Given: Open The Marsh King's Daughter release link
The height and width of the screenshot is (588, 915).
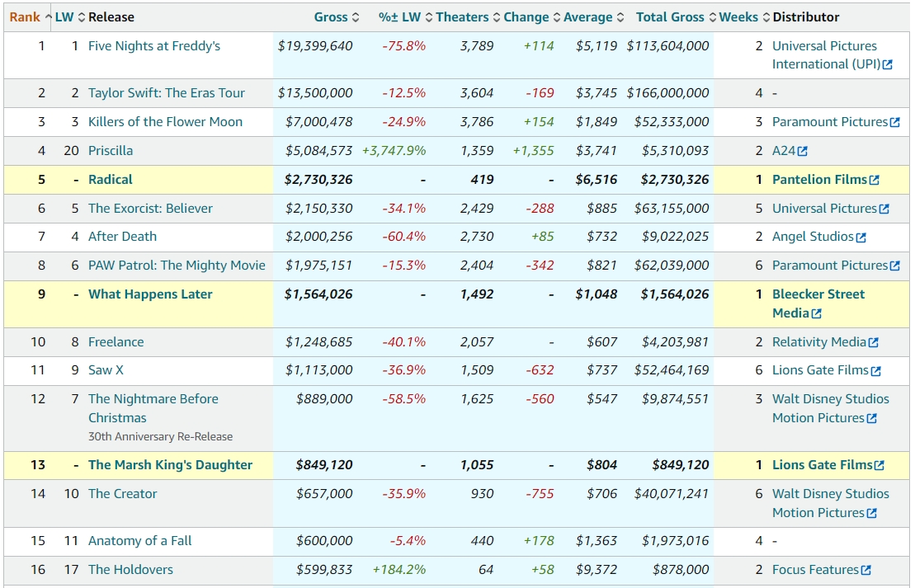Looking at the screenshot, I should click(171, 465).
